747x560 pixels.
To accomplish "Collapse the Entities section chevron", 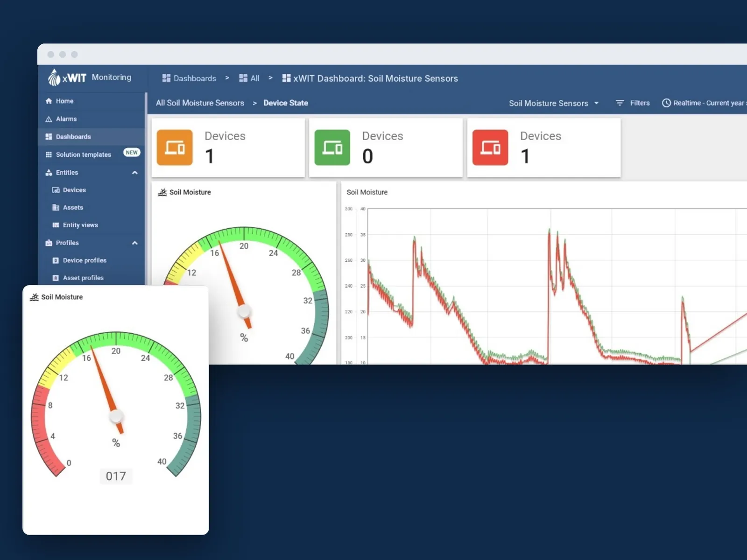I will [x=135, y=173].
